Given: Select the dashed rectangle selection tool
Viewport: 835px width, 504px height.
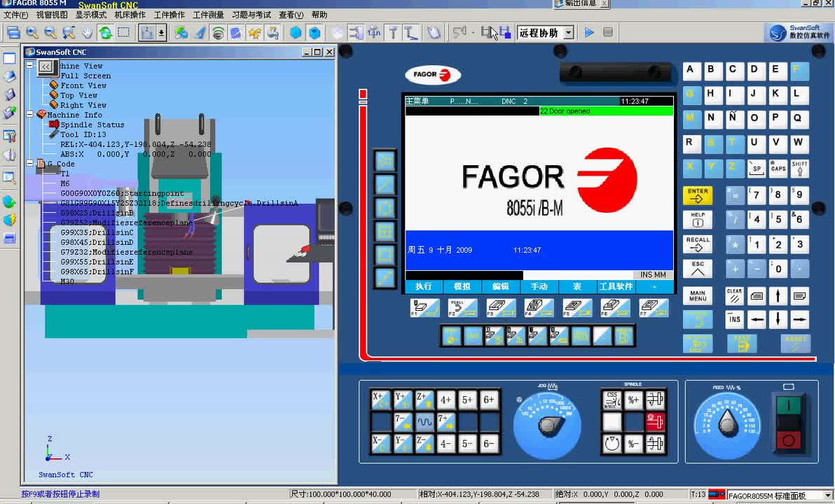Looking at the screenshot, I should point(124,32).
